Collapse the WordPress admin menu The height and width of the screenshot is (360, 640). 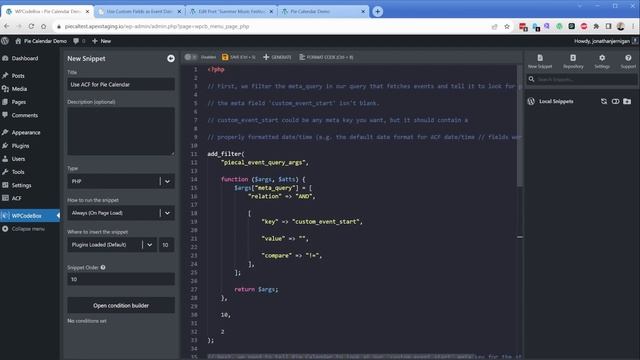tap(24, 229)
